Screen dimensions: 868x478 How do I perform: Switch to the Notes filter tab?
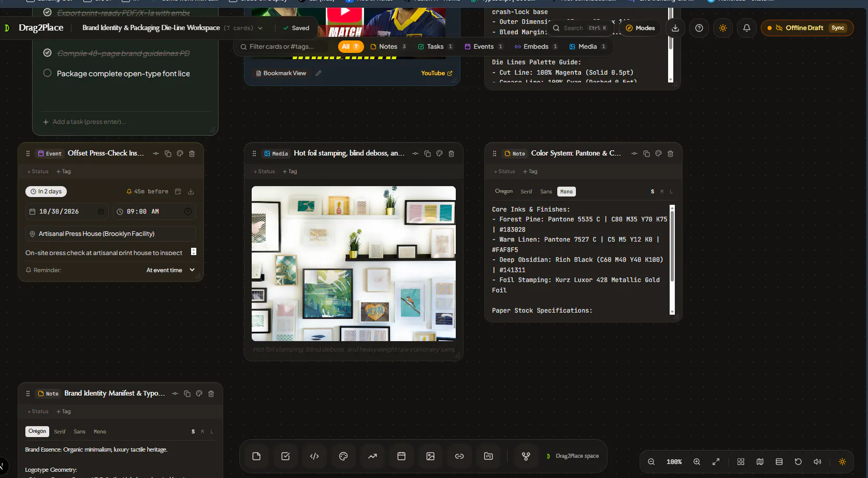click(x=388, y=47)
